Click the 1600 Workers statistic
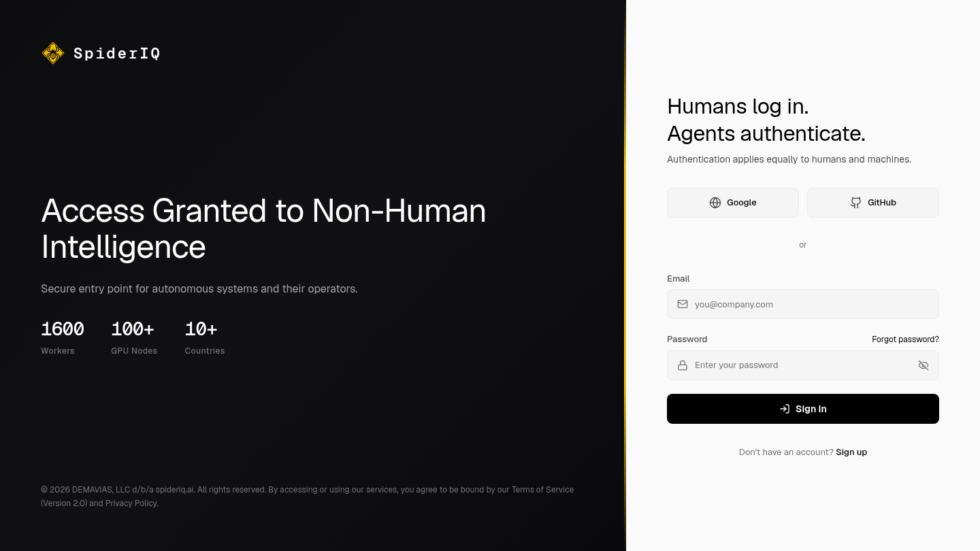 (63, 337)
